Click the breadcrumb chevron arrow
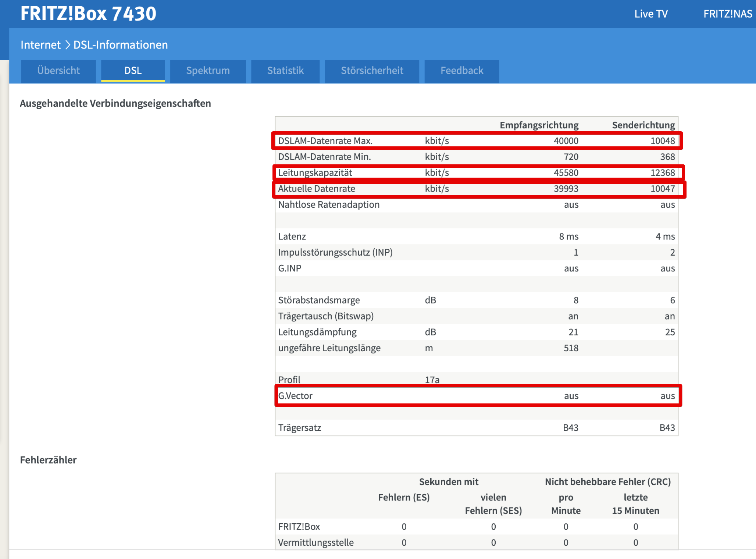 pos(67,45)
